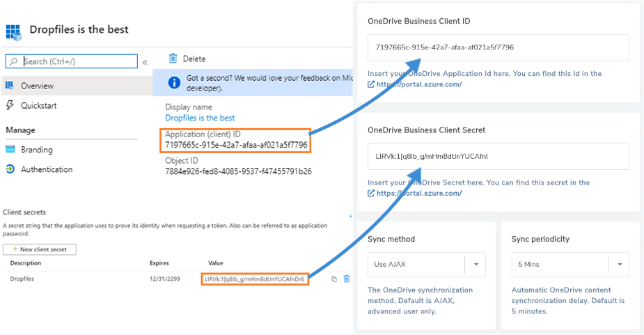This screenshot has width=644, height=335.
Task: Expand the Sync periodicity dropdown
Action: tap(620, 265)
